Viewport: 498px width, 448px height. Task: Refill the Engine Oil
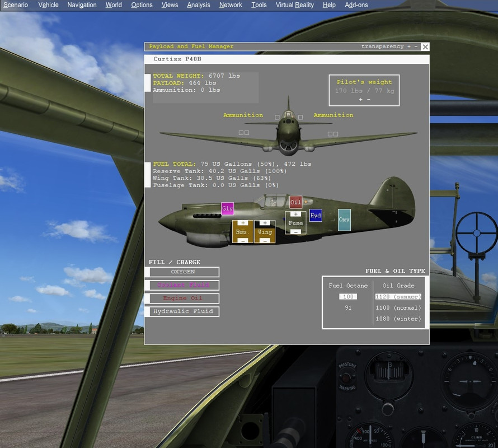click(x=184, y=298)
